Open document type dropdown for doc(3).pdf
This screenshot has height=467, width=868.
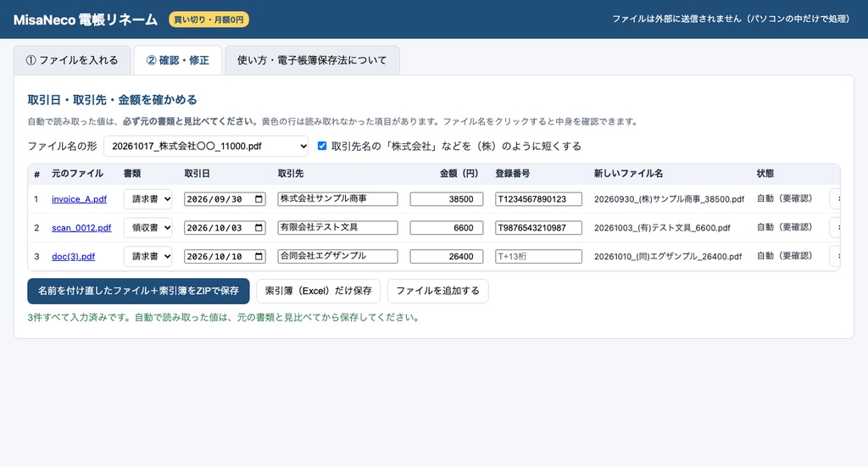[147, 257]
